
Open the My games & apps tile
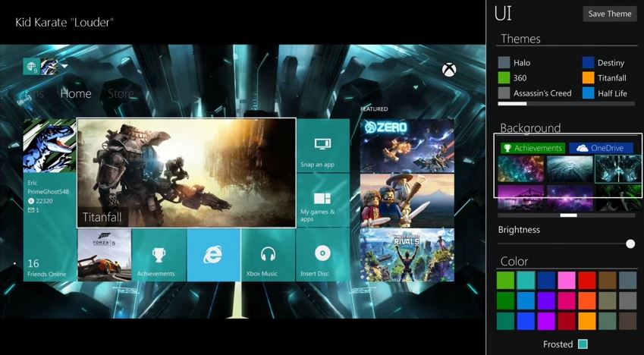tap(323, 200)
